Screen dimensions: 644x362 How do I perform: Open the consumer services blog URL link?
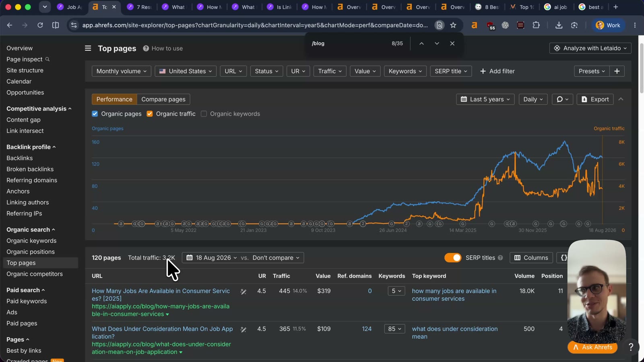[161, 310]
